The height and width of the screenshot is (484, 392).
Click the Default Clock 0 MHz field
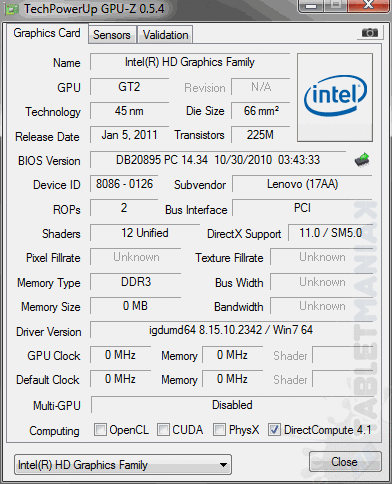click(120, 379)
